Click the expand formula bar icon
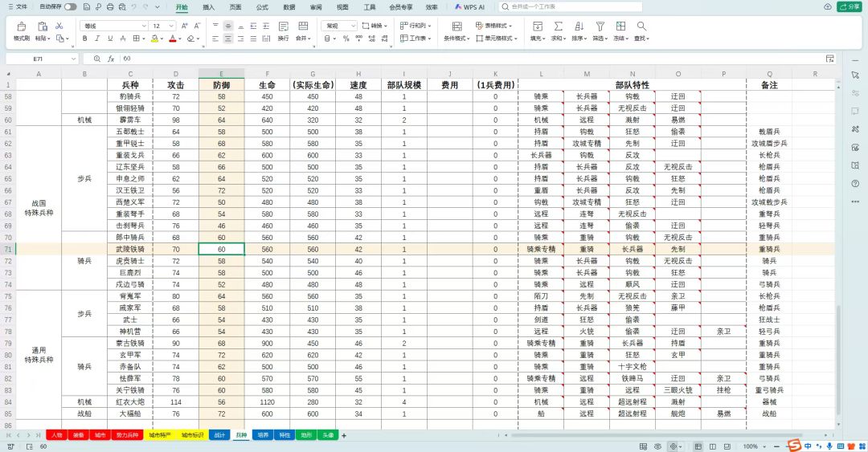Viewport: 868px width, 452px height. point(829,59)
